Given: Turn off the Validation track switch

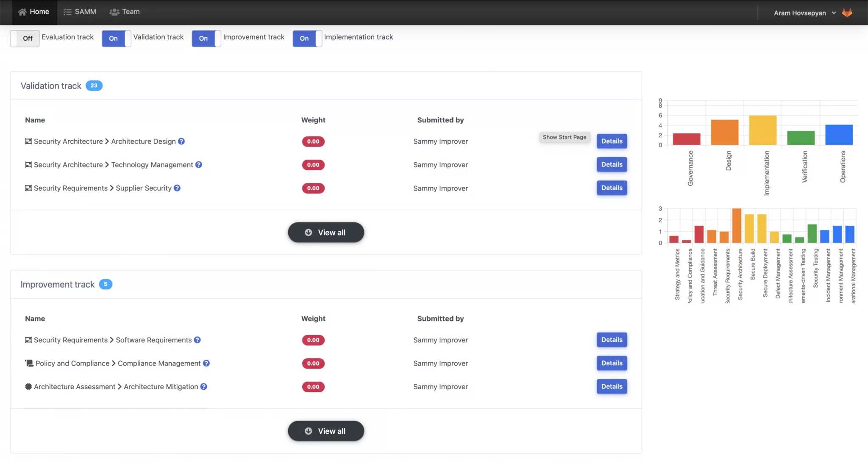Looking at the screenshot, I should pyautogui.click(x=117, y=39).
